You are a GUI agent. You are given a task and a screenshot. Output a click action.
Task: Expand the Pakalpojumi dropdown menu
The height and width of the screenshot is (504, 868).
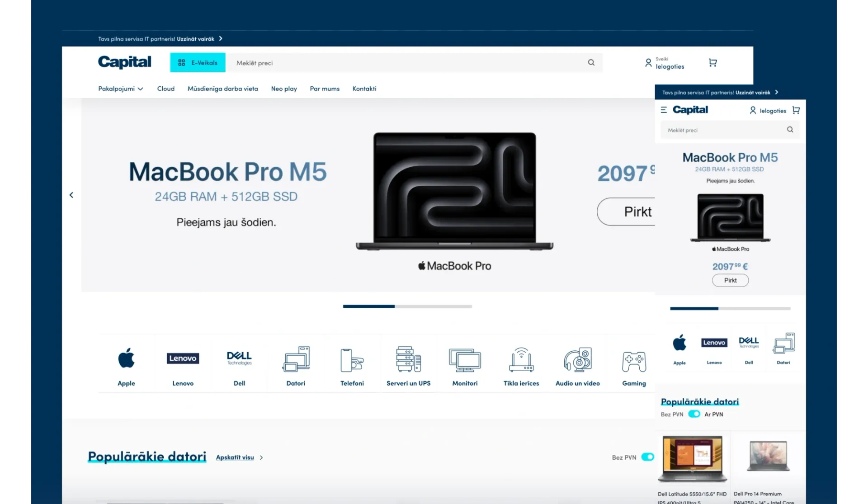[x=121, y=89]
